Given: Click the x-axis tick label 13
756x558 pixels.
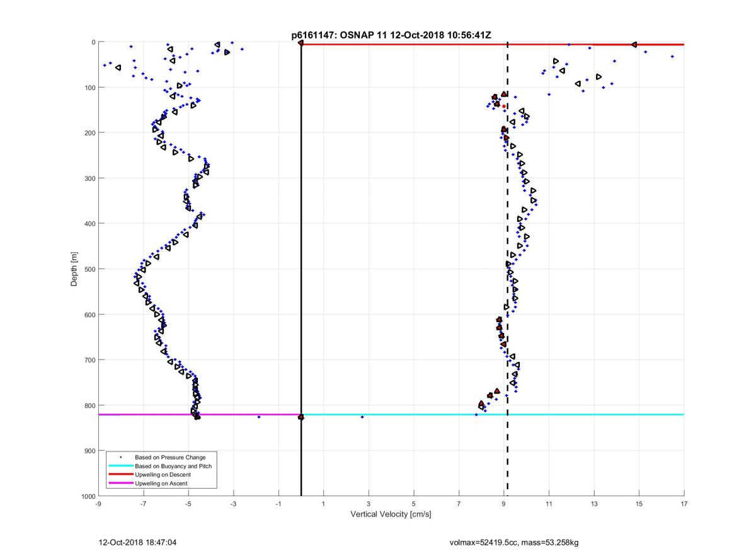Looking at the screenshot, I should 594,504.
